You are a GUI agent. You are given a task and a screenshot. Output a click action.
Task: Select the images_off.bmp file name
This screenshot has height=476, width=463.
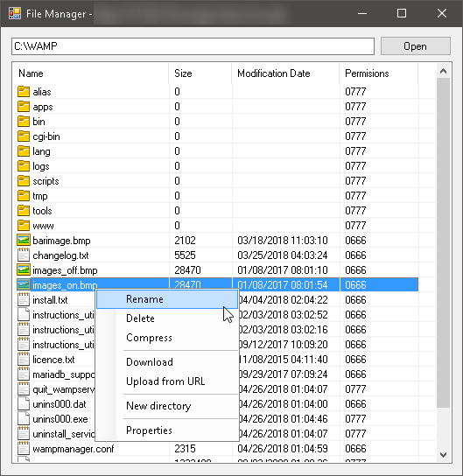pyautogui.click(x=65, y=270)
